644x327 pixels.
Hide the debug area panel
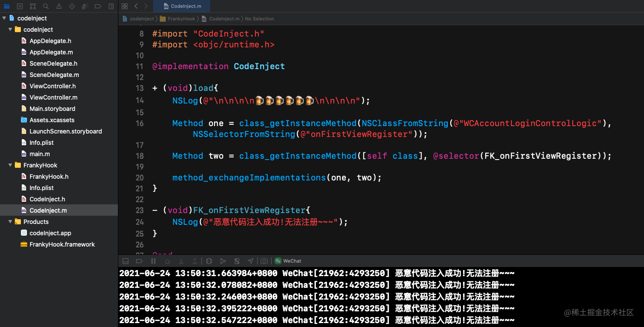click(x=126, y=261)
